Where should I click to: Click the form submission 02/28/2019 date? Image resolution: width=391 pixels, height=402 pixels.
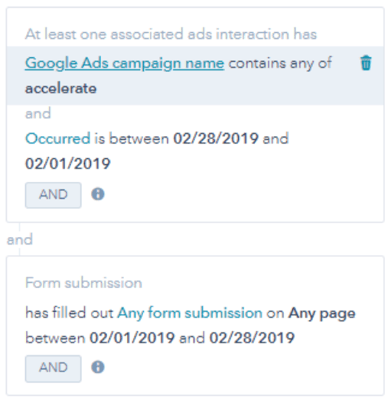(x=252, y=338)
